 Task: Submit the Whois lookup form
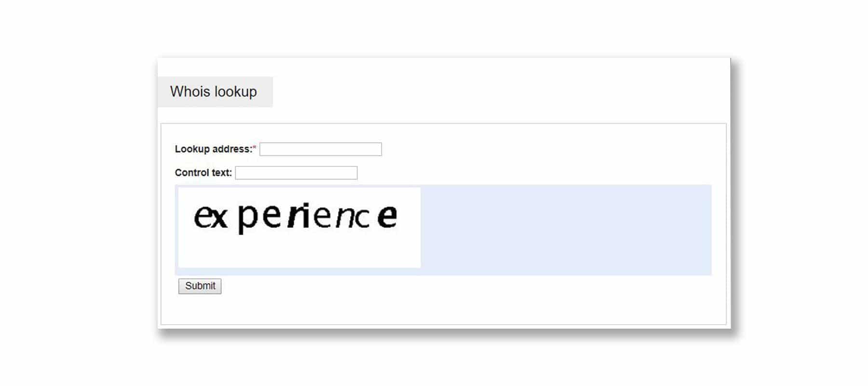tap(199, 286)
